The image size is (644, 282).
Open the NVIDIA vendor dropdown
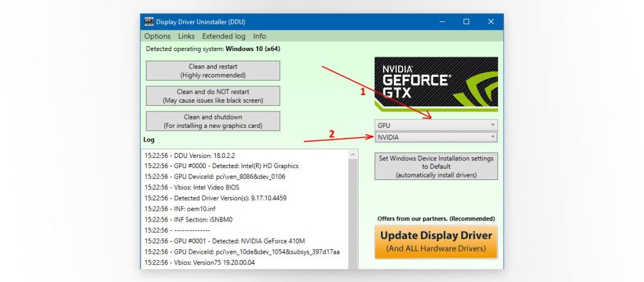click(436, 137)
